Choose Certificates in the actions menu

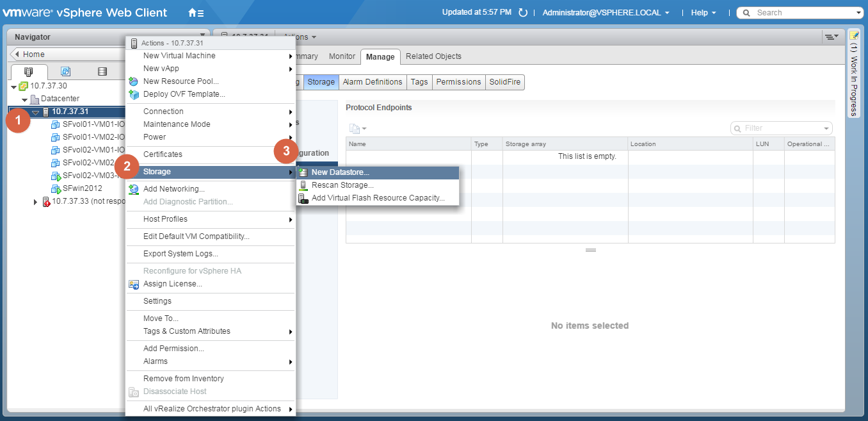click(211, 154)
